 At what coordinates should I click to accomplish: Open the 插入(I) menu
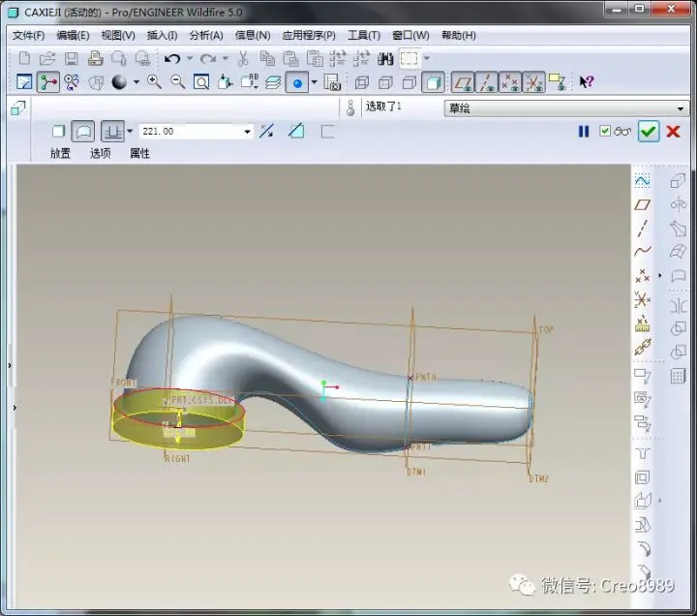162,35
